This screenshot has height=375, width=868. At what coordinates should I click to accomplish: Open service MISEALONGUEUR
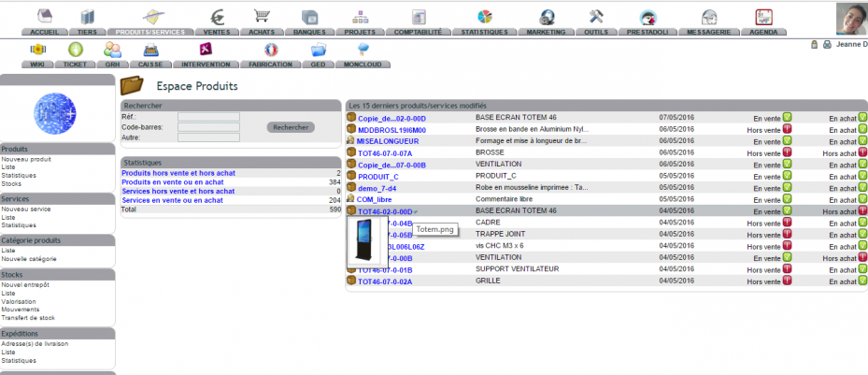pyautogui.click(x=388, y=141)
